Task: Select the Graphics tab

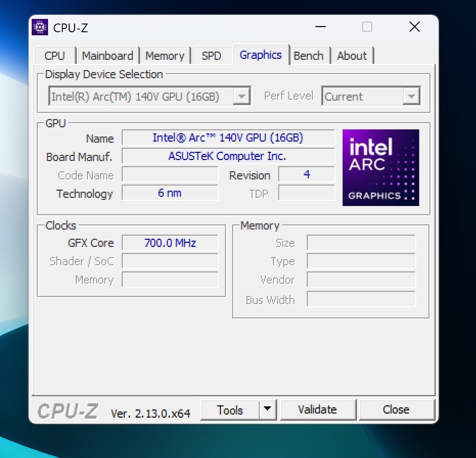Action: (261, 55)
